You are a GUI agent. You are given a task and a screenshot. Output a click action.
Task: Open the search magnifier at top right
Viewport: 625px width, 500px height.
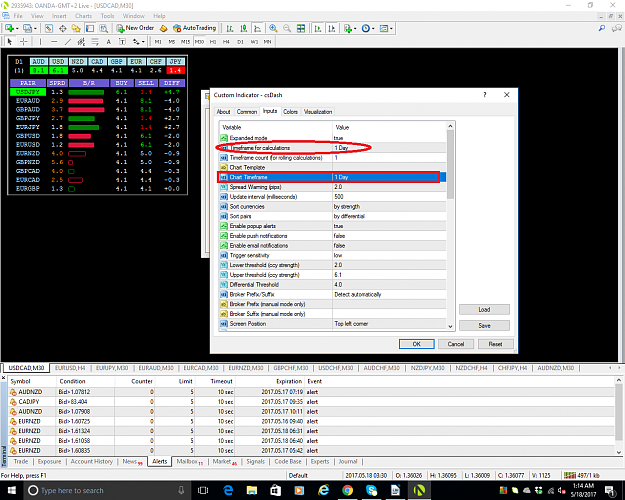(602, 28)
